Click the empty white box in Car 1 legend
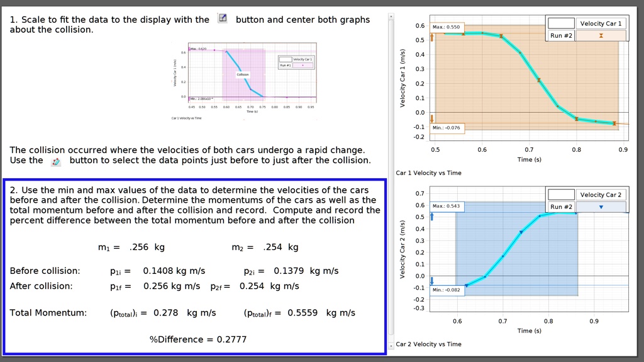Image resolution: width=644 pixels, height=362 pixels. 561,23
